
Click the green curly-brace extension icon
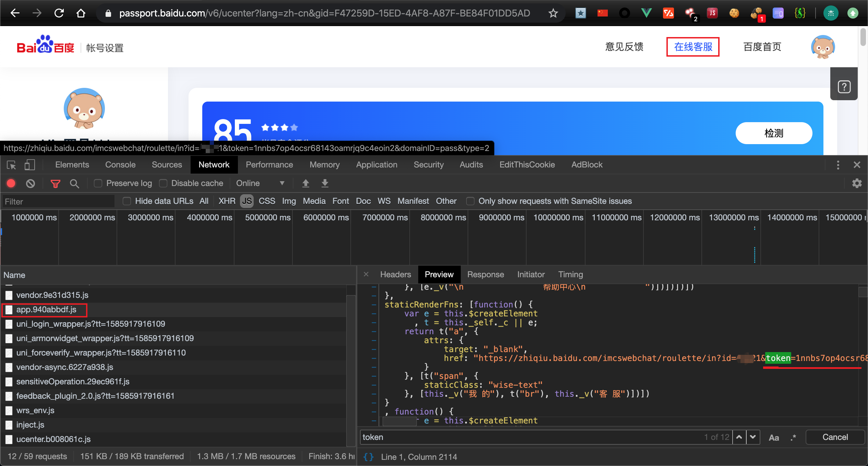(x=800, y=13)
